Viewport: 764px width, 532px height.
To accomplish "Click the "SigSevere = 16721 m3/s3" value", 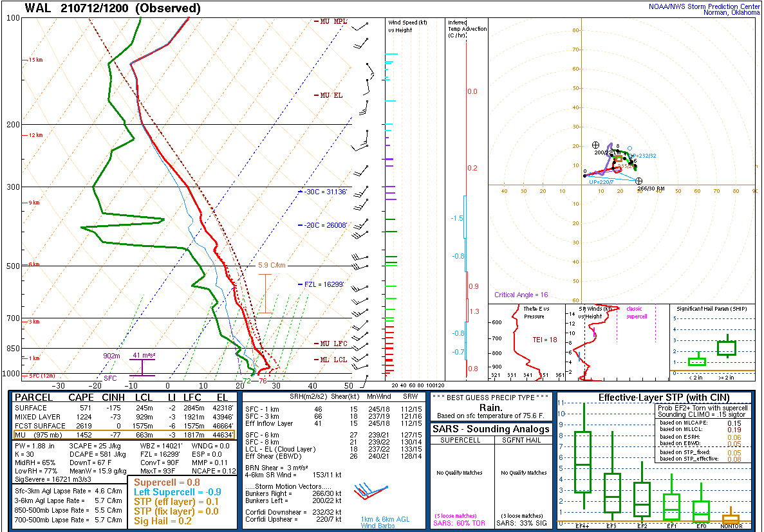I will 52,480.
